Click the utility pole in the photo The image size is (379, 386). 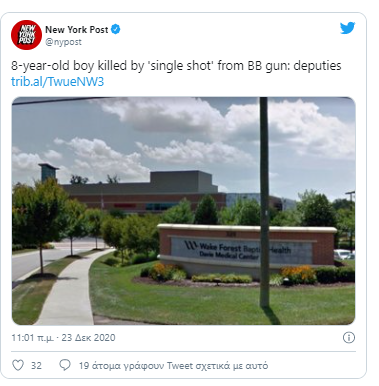[x=264, y=202]
